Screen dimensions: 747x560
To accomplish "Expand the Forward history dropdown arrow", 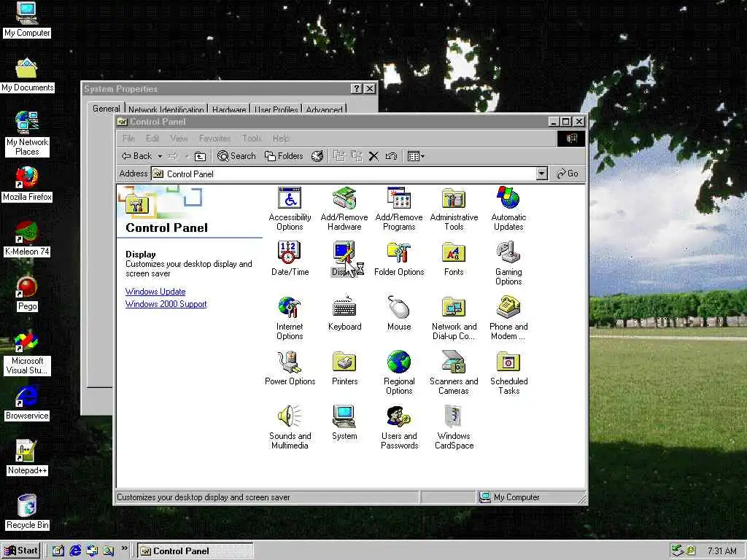I will (x=187, y=156).
